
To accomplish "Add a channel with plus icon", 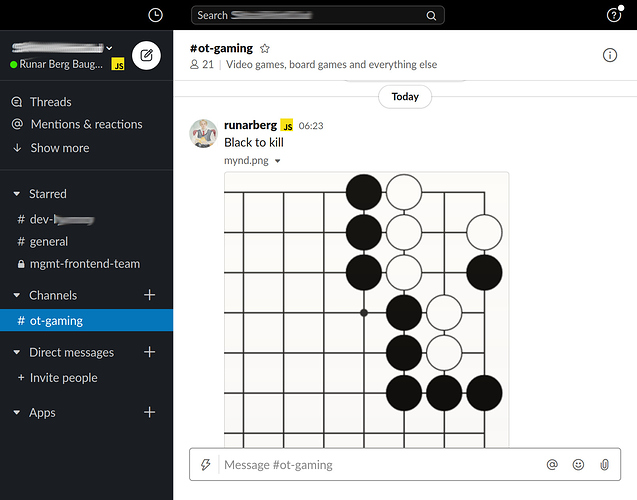I will tap(150, 295).
